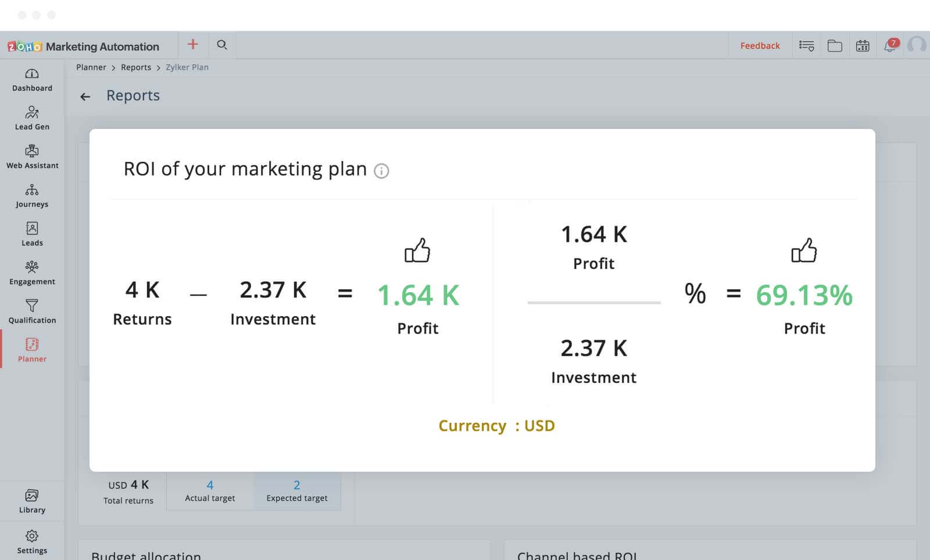The image size is (930, 560).
Task: Open the Dashboard from the sidebar
Action: coord(32,80)
